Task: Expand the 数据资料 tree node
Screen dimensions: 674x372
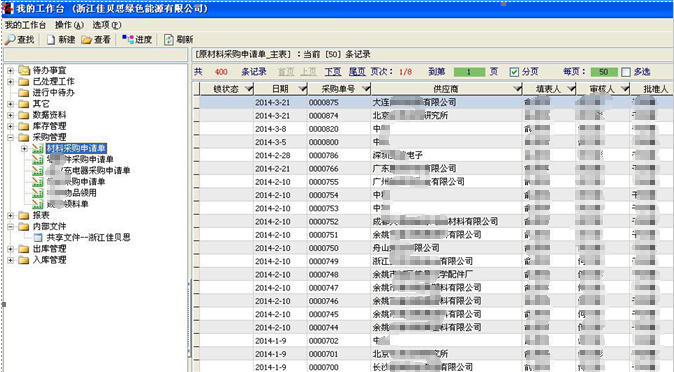Action: 11,115
